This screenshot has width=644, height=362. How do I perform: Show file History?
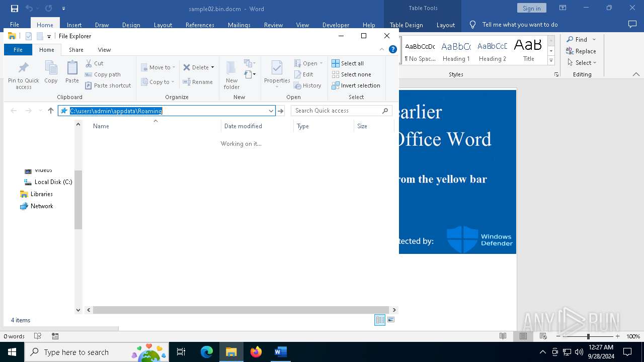307,85
